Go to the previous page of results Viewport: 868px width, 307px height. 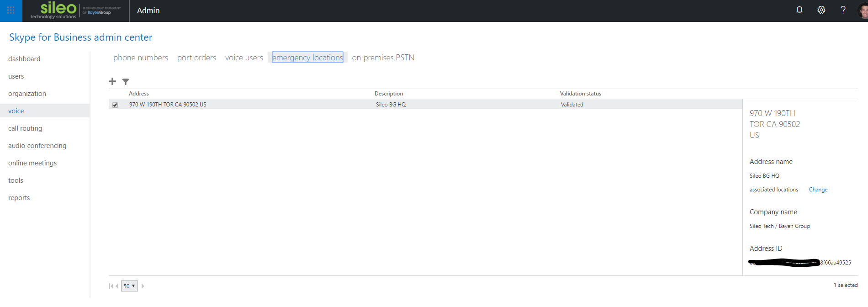(x=117, y=286)
